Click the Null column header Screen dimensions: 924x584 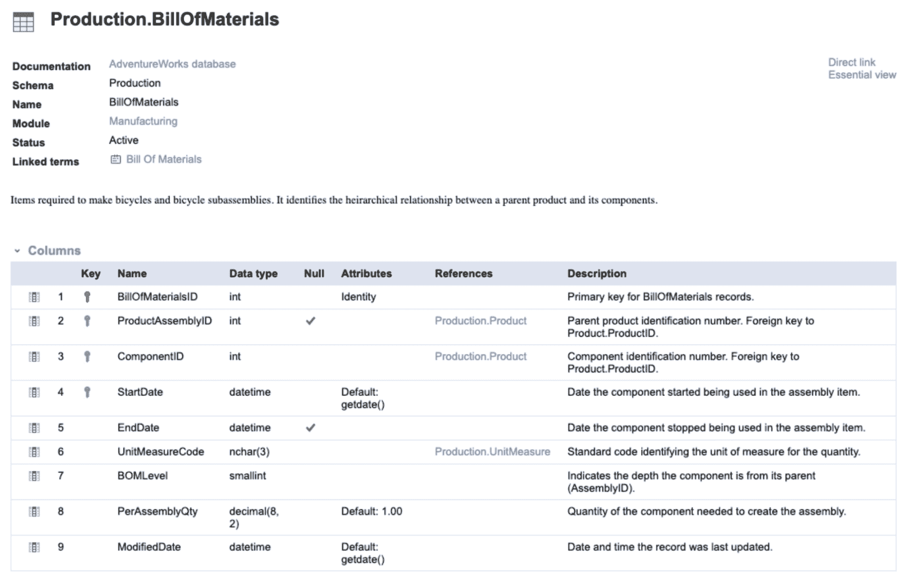click(x=314, y=274)
